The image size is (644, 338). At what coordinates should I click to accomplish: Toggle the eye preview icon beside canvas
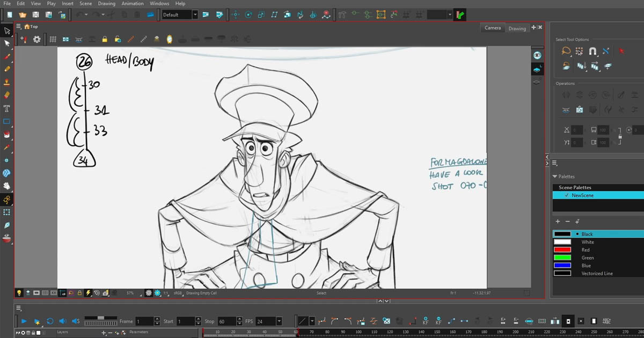(537, 55)
